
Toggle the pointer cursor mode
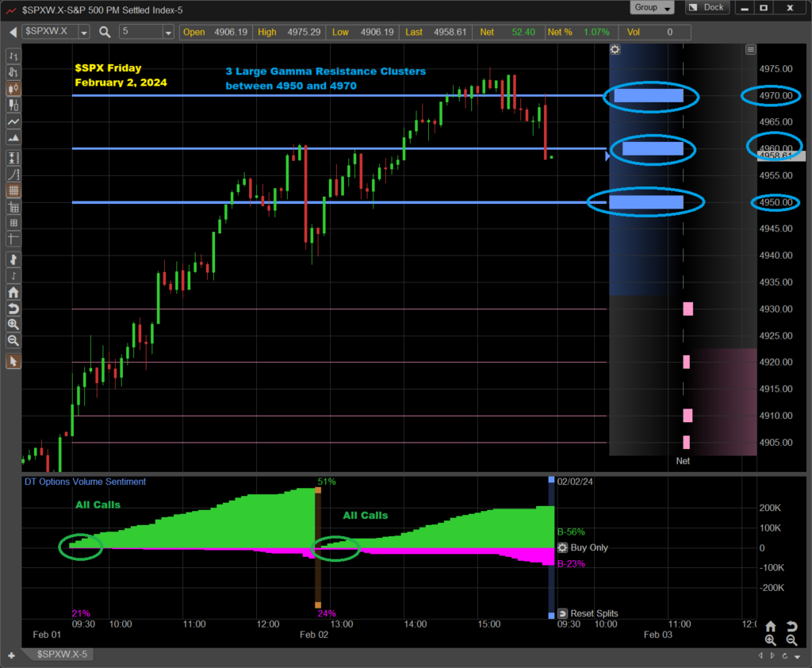pyautogui.click(x=13, y=362)
